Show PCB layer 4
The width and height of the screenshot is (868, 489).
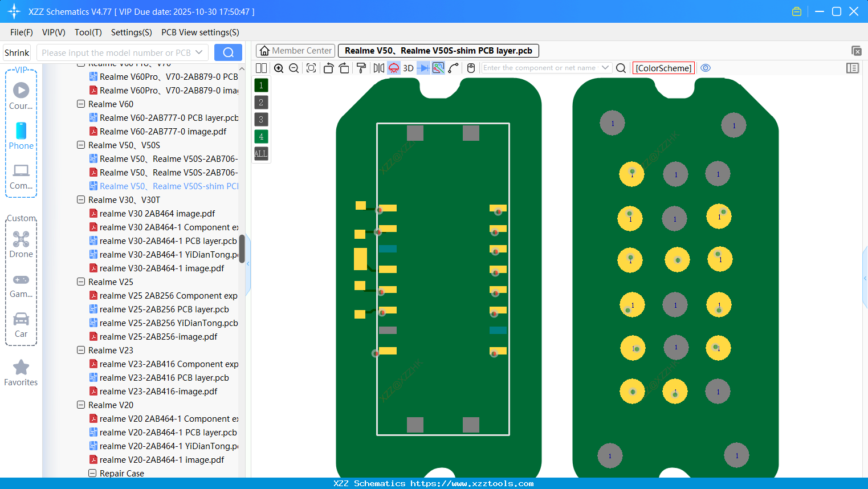point(261,137)
